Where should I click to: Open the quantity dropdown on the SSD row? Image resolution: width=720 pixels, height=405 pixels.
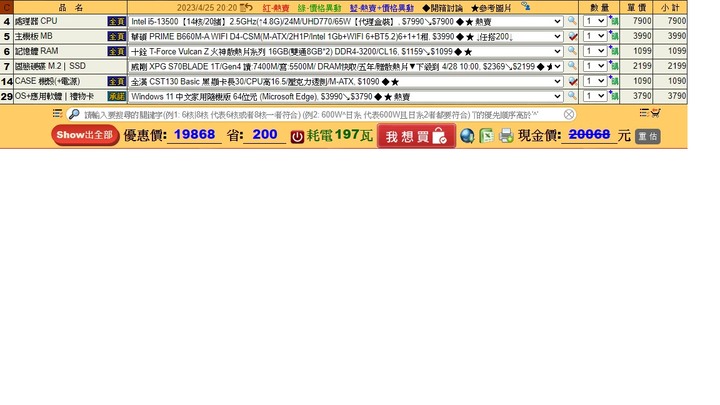pyautogui.click(x=595, y=66)
